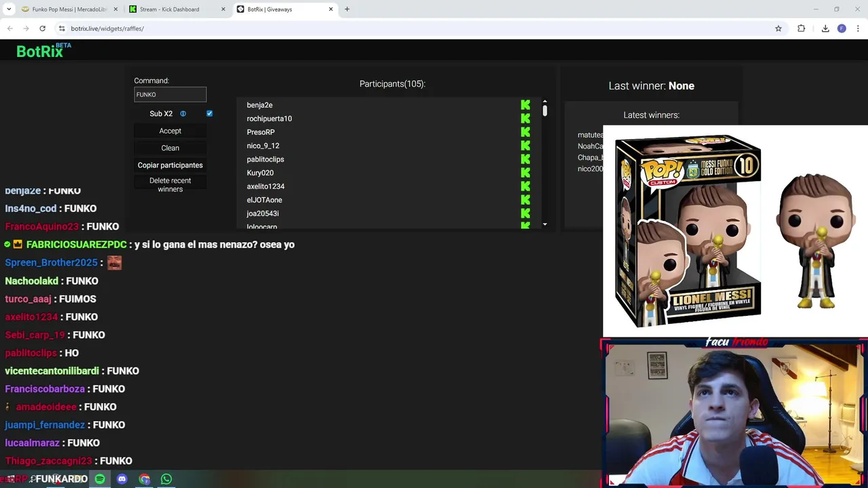Viewport: 868px width, 488px height.
Task: Click participant axelito1234 in the list
Action: pos(266,186)
